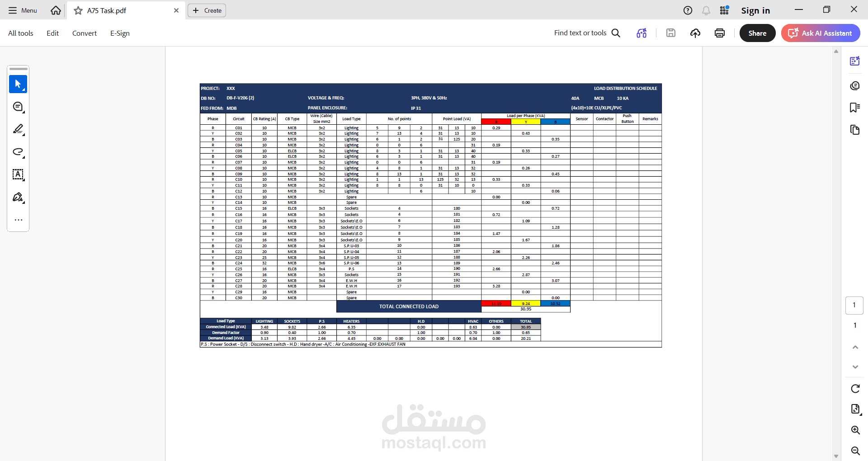Image resolution: width=868 pixels, height=461 pixels.
Task: Open the Add Comment tool
Action: click(x=18, y=107)
